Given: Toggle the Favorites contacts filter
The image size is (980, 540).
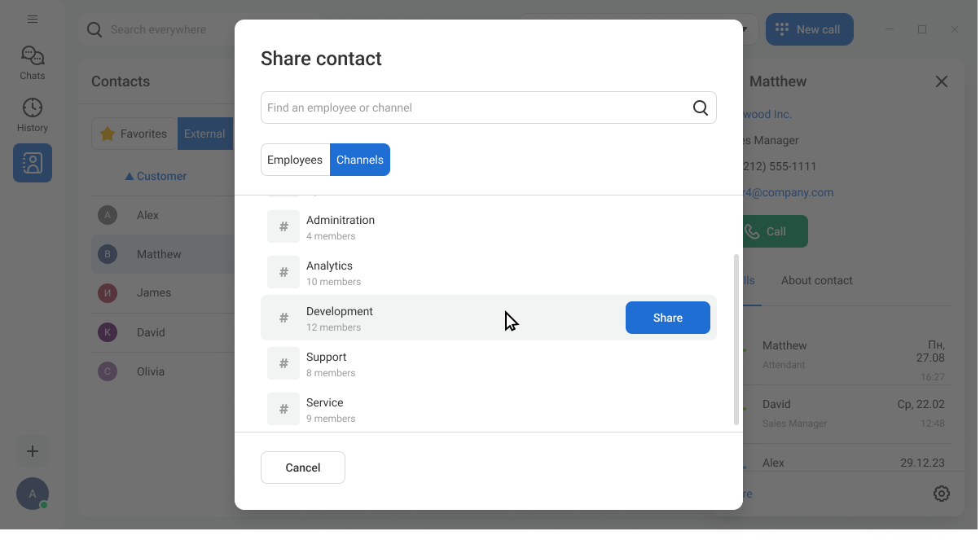Looking at the screenshot, I should pos(134,134).
